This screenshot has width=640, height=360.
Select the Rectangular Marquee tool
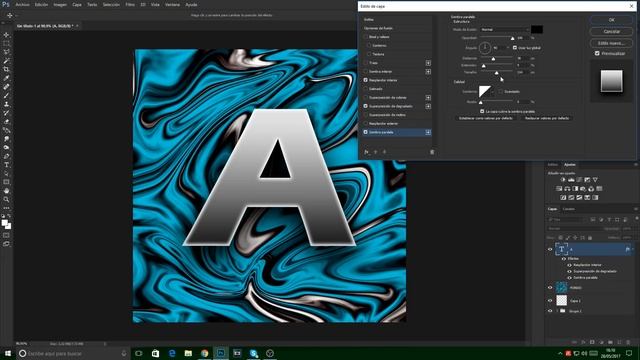pyautogui.click(x=7, y=43)
